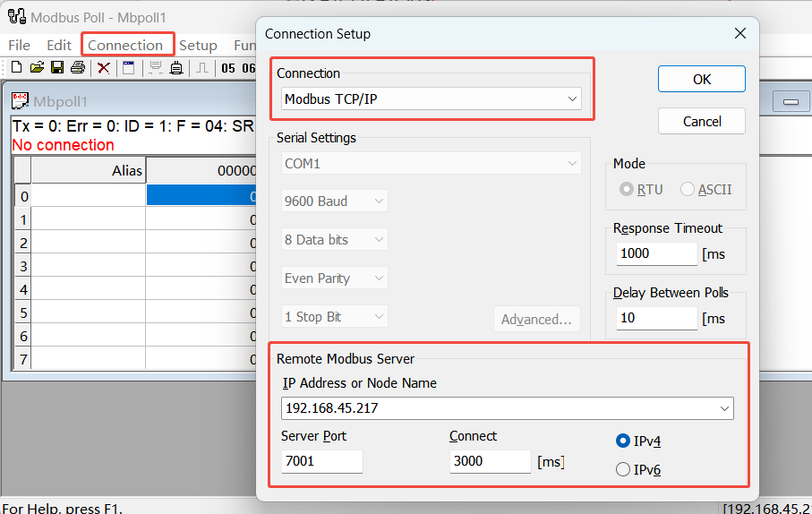
Task: Click the Save floppy disk icon
Action: [57, 67]
